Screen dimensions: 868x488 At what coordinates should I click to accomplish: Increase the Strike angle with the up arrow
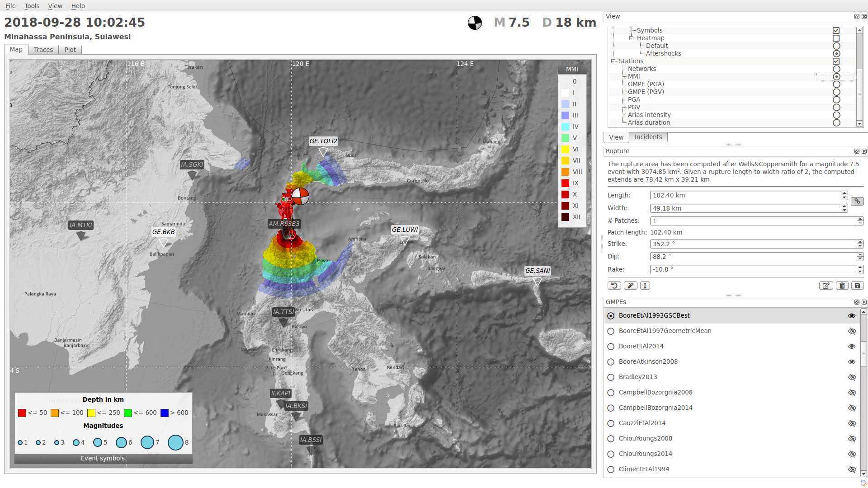pyautogui.click(x=860, y=242)
